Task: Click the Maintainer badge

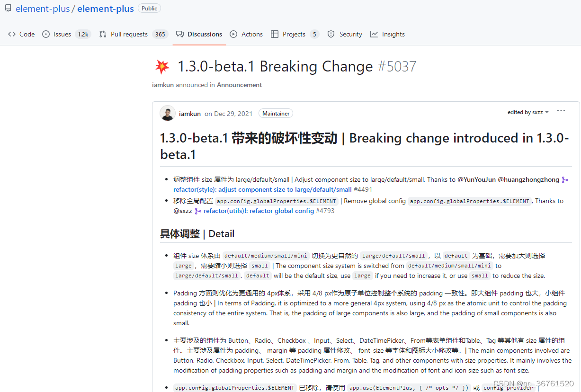Action: coord(276,114)
